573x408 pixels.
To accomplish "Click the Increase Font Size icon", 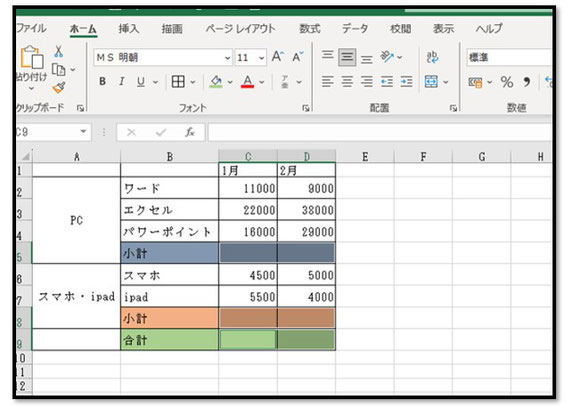I will [278, 57].
